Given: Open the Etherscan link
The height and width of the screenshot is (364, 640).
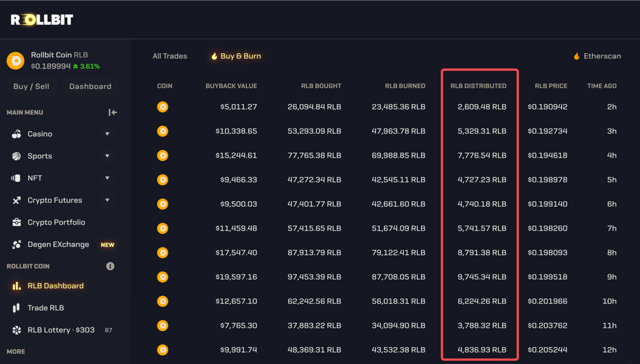Looking at the screenshot, I should tap(597, 56).
